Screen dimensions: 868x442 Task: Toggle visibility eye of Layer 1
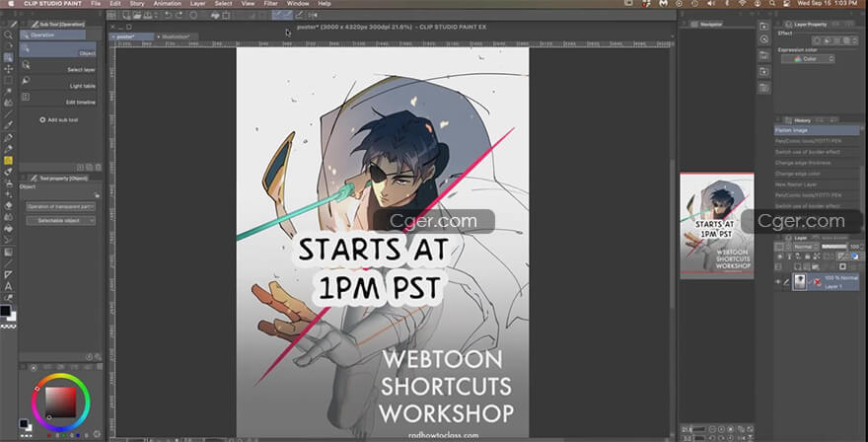[x=779, y=281]
